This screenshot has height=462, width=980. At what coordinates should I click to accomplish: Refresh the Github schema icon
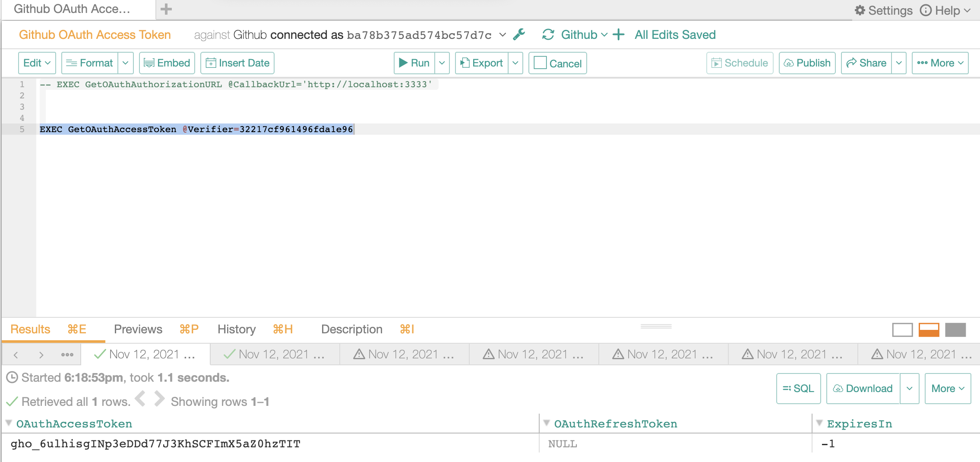[548, 35]
